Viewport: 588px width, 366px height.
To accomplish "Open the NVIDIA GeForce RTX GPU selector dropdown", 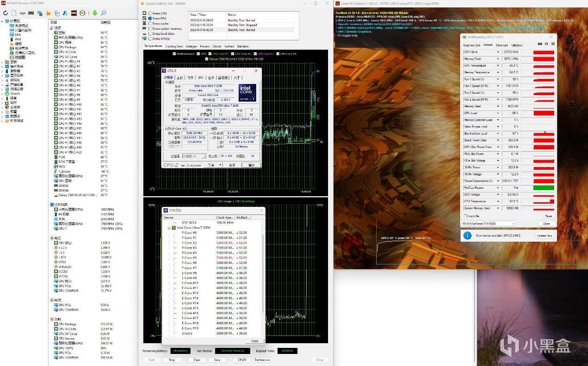I will (488, 224).
